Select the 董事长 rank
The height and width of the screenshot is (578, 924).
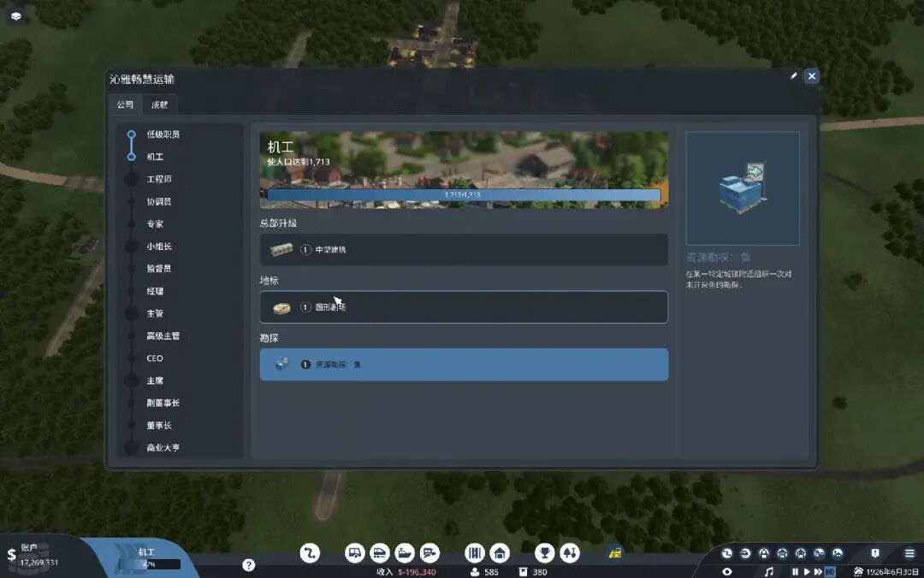159,426
